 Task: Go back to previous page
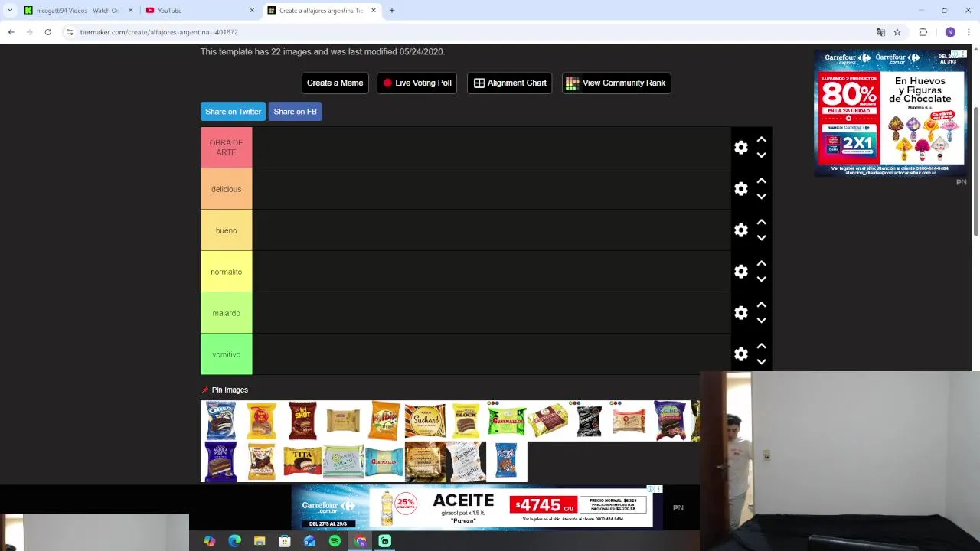pyautogui.click(x=11, y=32)
